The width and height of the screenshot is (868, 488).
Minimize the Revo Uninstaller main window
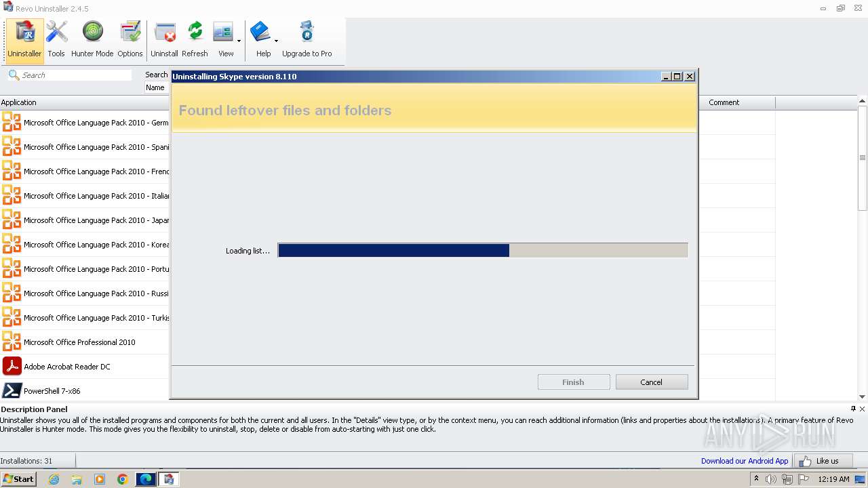(x=823, y=9)
